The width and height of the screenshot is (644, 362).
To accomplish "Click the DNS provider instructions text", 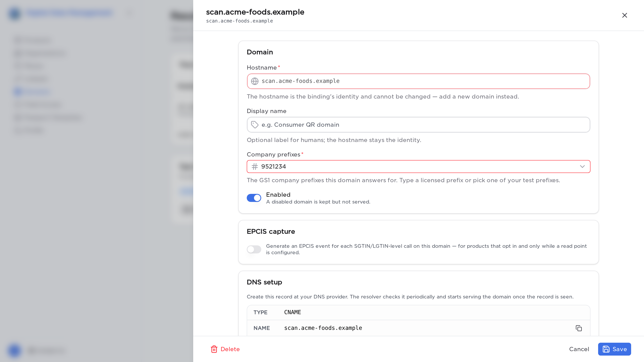I will point(410,297).
